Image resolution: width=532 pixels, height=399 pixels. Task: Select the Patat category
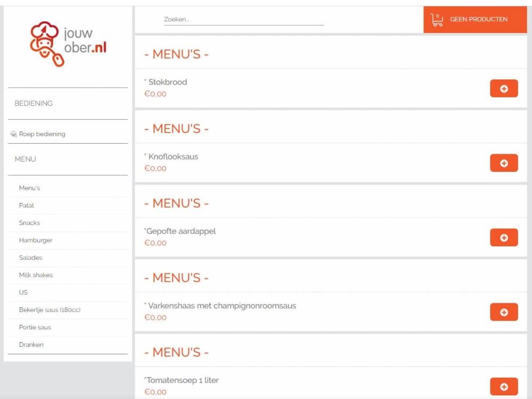click(27, 205)
